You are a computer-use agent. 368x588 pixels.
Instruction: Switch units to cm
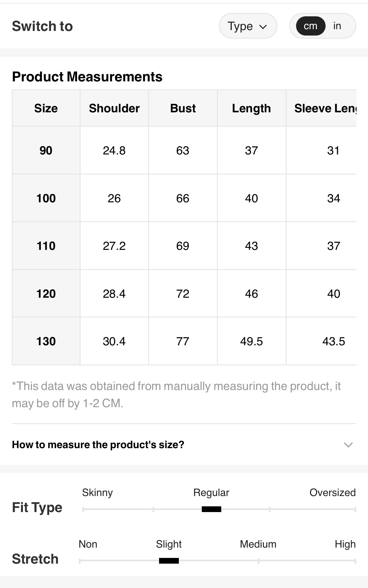tap(310, 26)
